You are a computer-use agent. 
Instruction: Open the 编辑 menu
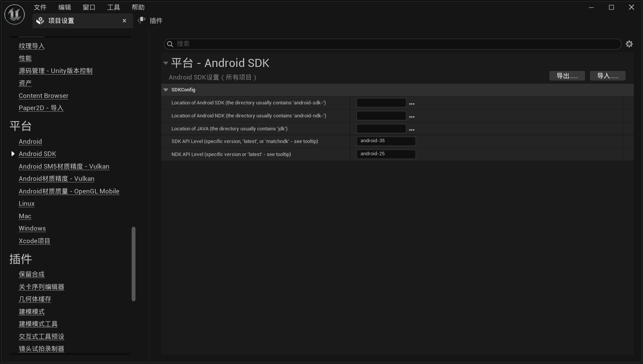[x=65, y=7]
